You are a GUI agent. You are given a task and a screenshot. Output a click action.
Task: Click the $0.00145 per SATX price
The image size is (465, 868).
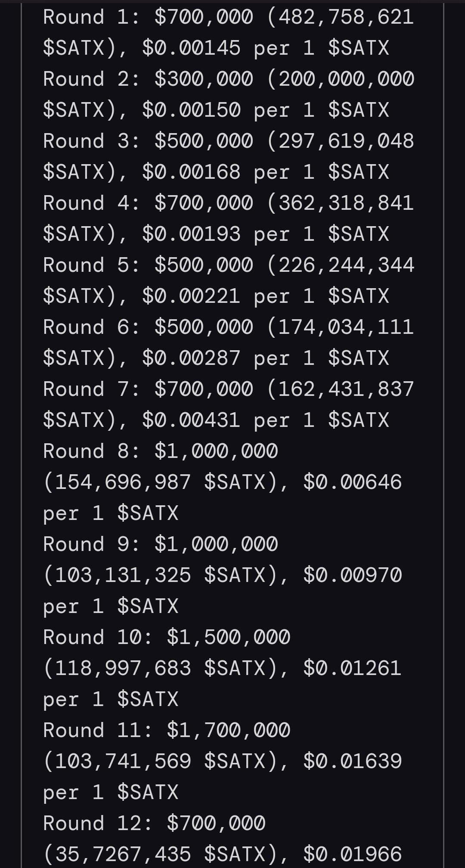click(191, 48)
